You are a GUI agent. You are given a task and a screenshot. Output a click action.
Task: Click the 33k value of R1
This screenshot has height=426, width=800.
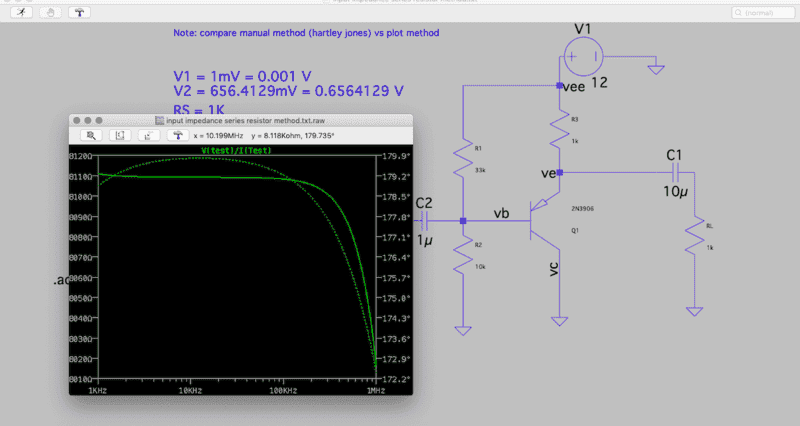coord(480,170)
